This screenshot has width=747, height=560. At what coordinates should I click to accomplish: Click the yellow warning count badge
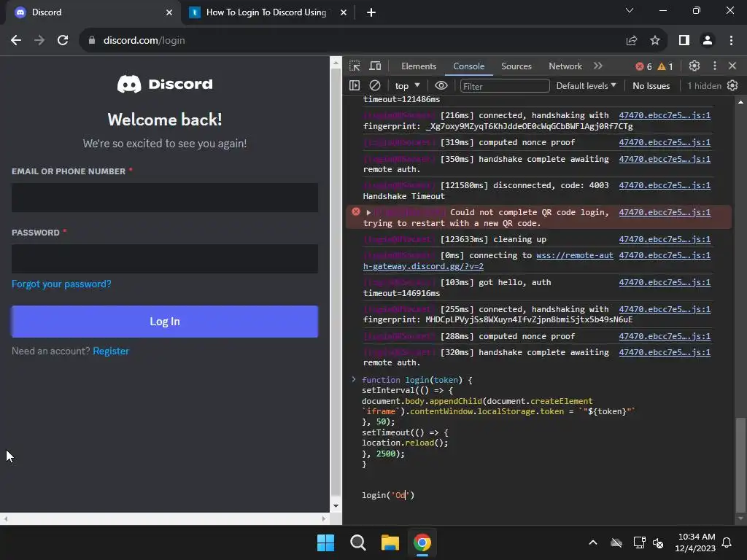pos(665,66)
